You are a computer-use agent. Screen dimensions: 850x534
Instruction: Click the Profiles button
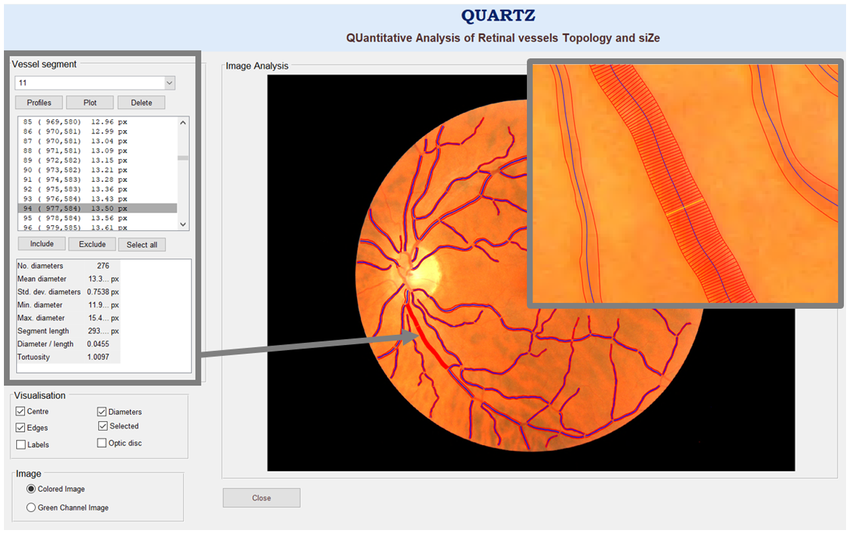pyautogui.click(x=39, y=102)
